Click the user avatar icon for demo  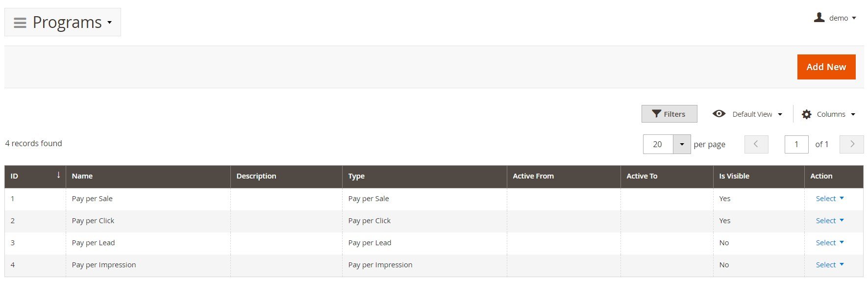click(x=819, y=18)
